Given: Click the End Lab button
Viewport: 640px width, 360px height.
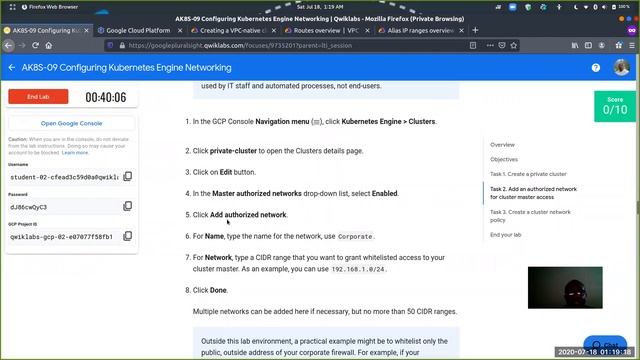Looking at the screenshot, I should click(x=38, y=97).
